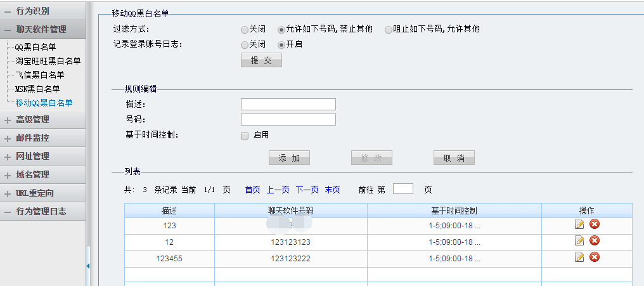Image resolution: width=644 pixels, height=286 pixels.
Task: Focus the 号码 input field
Action: [288, 120]
